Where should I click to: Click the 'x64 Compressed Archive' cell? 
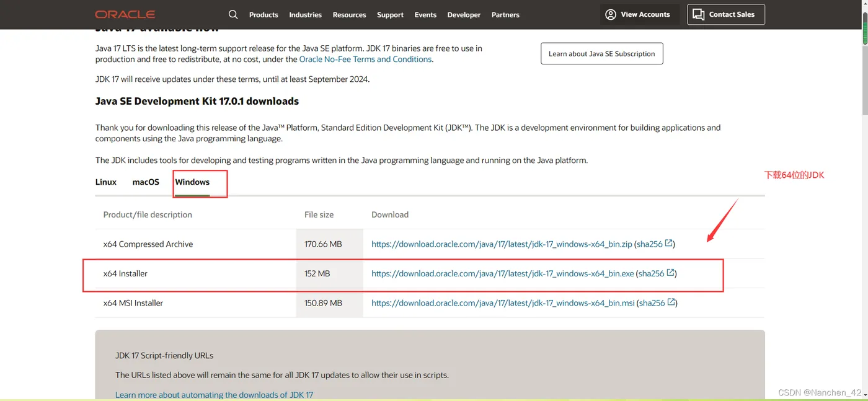click(x=148, y=244)
